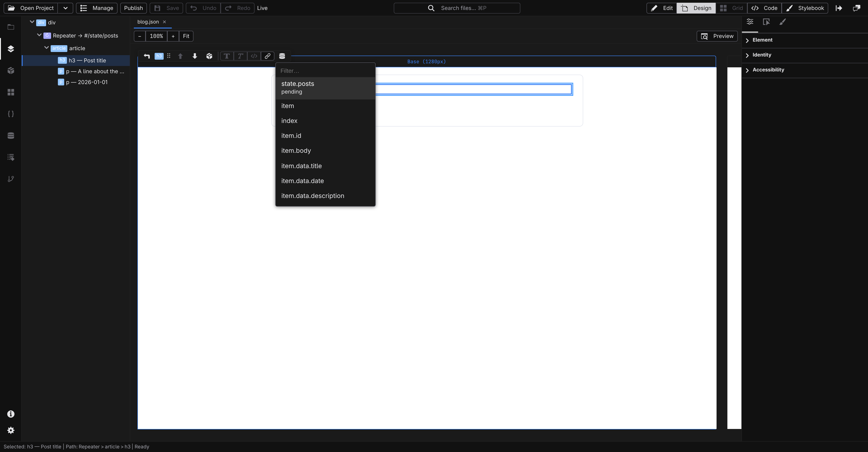Switch to the style brush tab
Image resolution: width=868 pixels, height=452 pixels.
[783, 22]
